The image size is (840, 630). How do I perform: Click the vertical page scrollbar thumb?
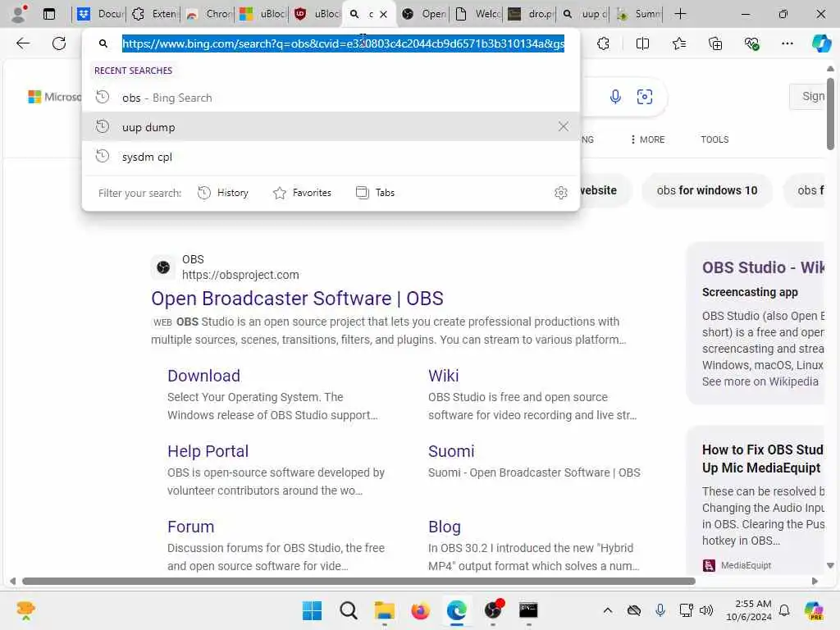830,113
